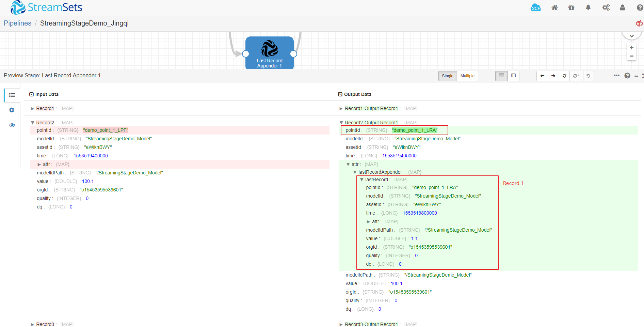
Task: Select Multiple record preview mode
Action: 467,76
